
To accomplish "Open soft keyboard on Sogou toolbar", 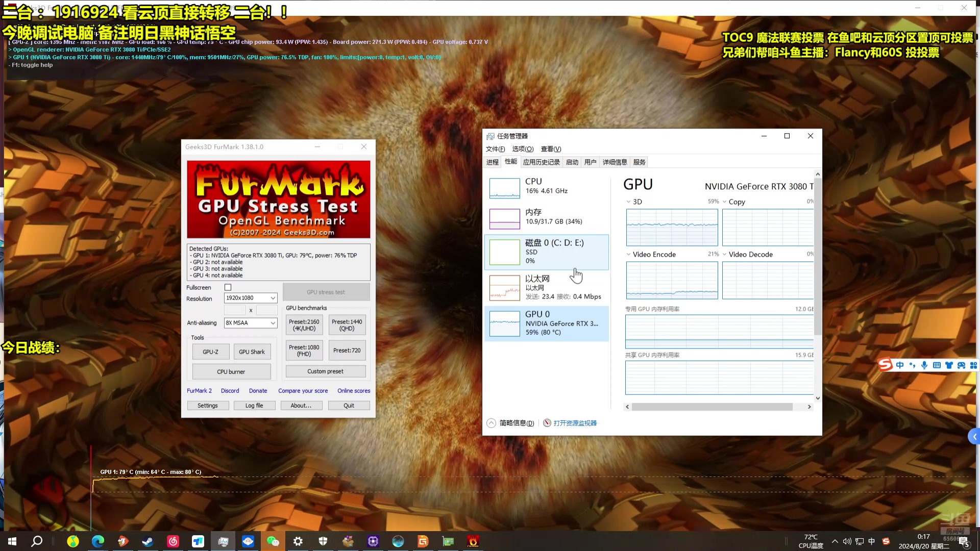I will pyautogui.click(x=937, y=365).
